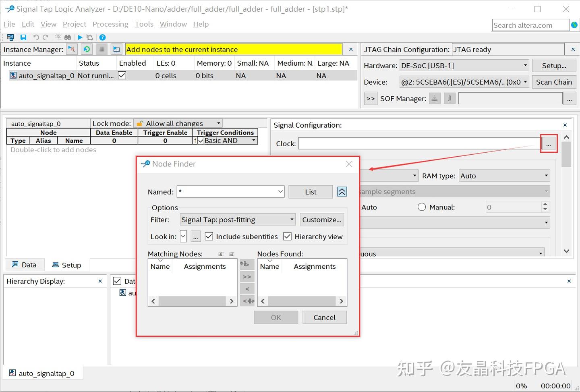Image resolution: width=580 pixels, height=392 pixels.
Task: Open the DE-SoC [USB-1] Hardware dropdown
Action: tap(525, 65)
